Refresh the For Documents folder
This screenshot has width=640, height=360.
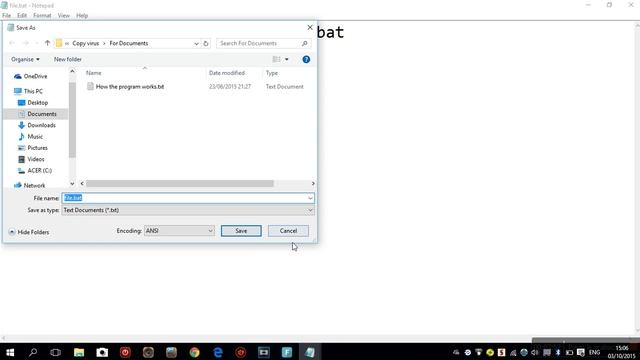click(206, 43)
